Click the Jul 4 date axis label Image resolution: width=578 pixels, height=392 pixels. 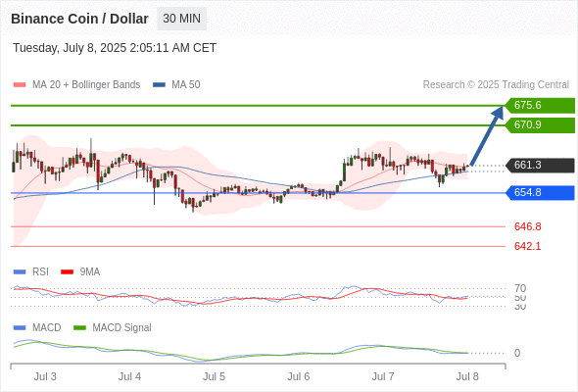[x=129, y=376]
